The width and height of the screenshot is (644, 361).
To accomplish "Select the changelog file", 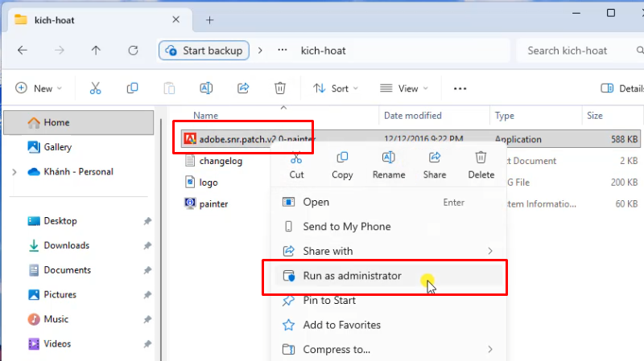I will [221, 161].
